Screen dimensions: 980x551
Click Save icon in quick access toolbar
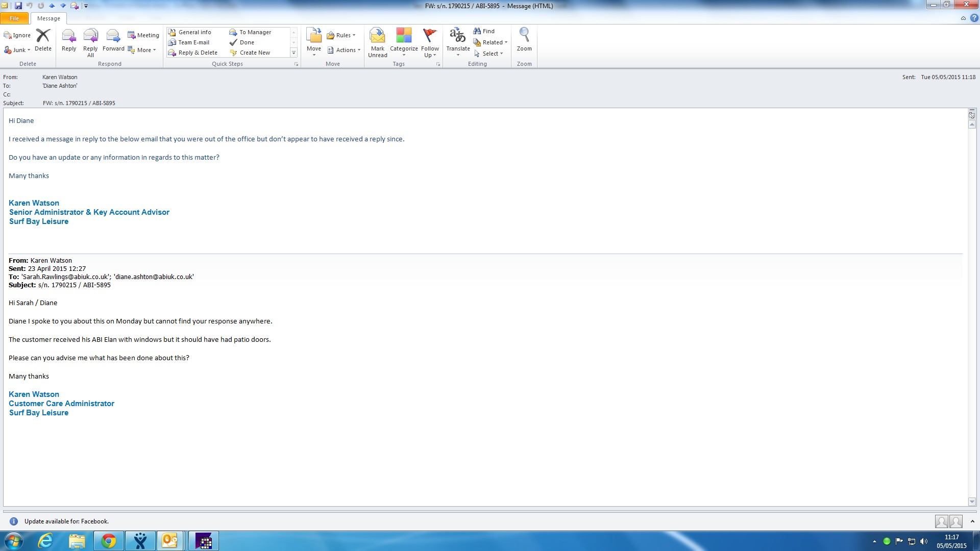[18, 6]
